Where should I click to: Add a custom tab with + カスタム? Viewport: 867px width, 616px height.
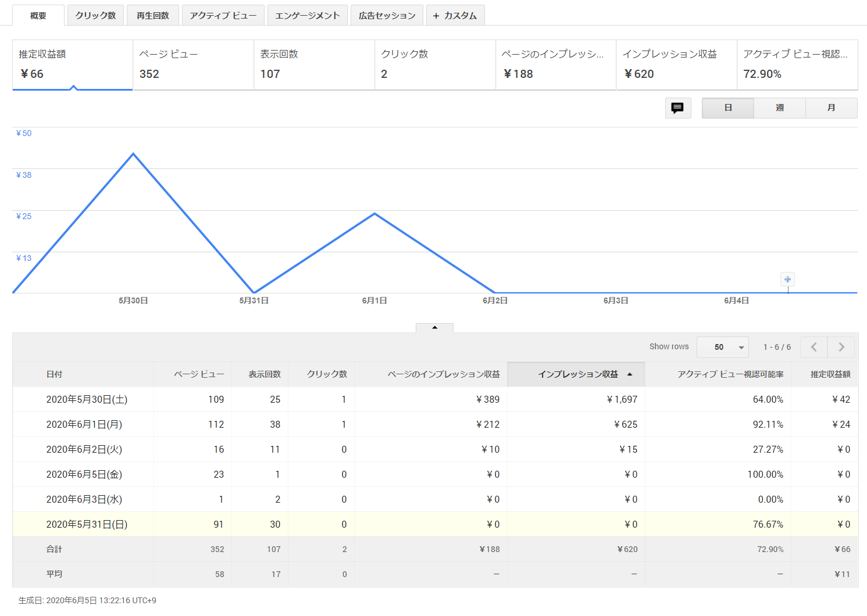tap(455, 16)
